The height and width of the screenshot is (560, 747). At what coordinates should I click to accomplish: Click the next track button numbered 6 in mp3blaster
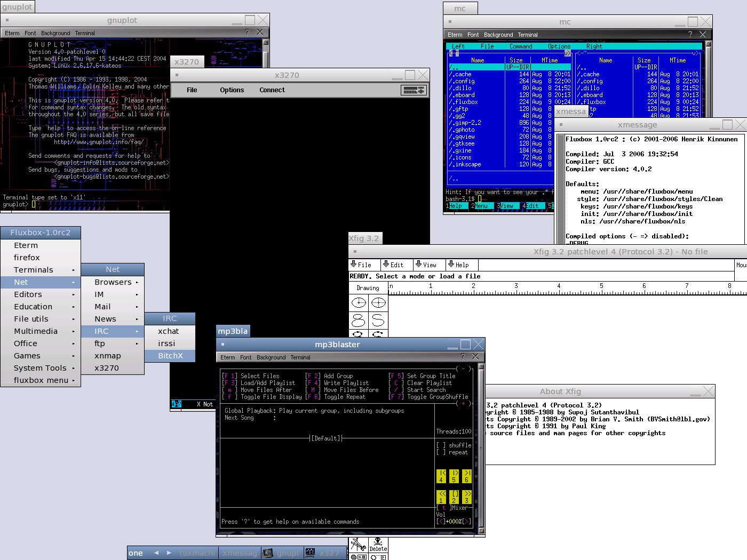tap(467, 476)
